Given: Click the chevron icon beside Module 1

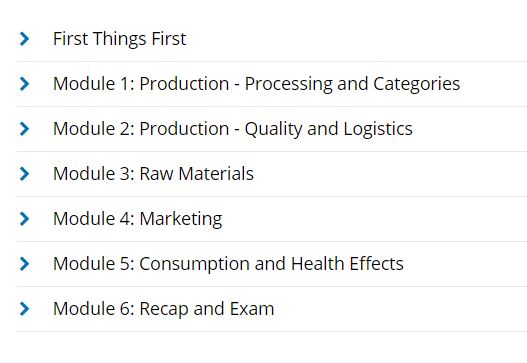Looking at the screenshot, I should [x=24, y=84].
